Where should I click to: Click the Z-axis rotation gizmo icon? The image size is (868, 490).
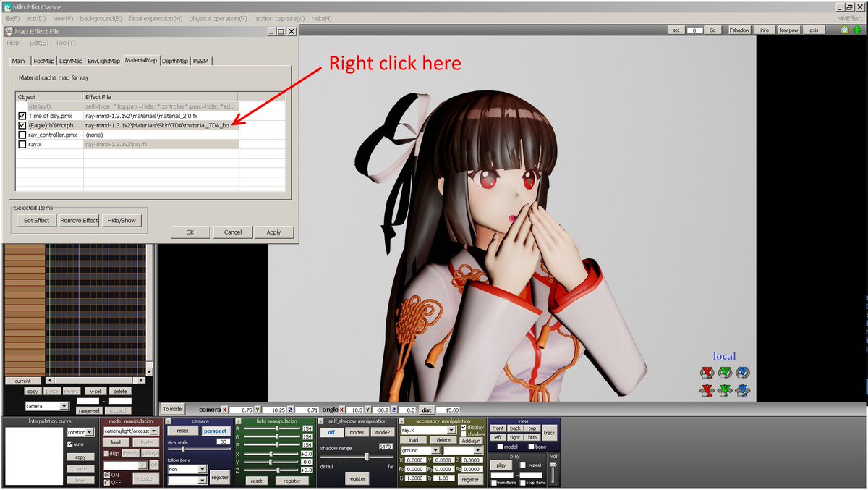pos(742,373)
